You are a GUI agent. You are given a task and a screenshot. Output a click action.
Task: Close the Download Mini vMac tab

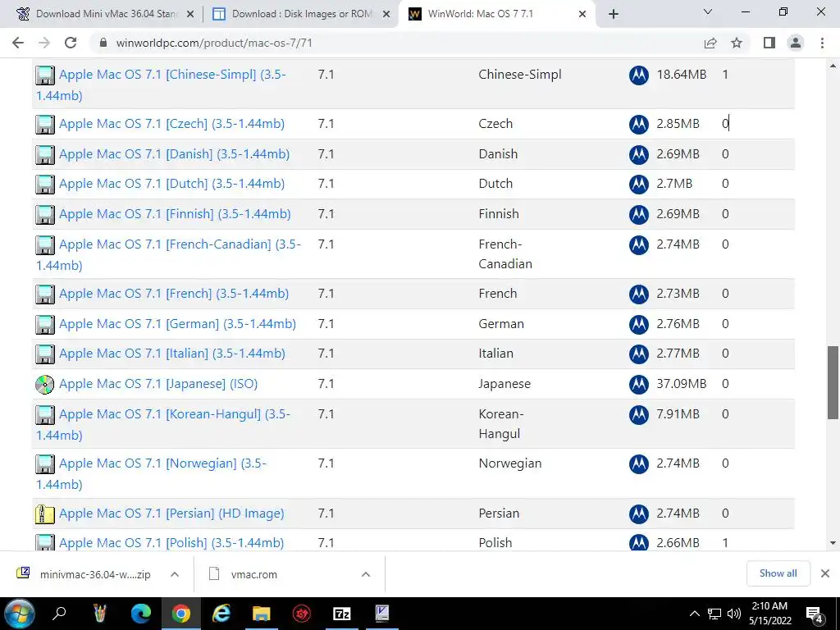[x=189, y=15]
